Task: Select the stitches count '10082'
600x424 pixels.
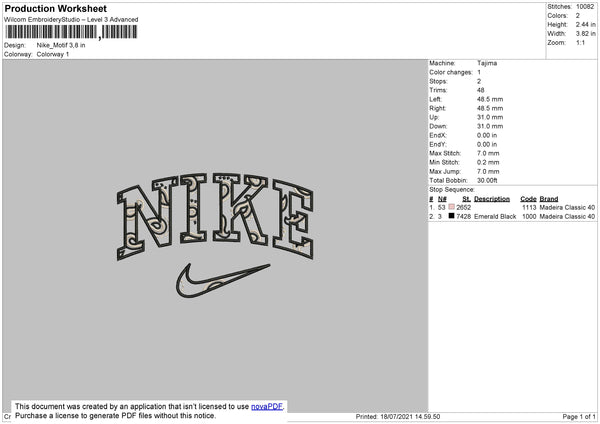Action: [585, 7]
